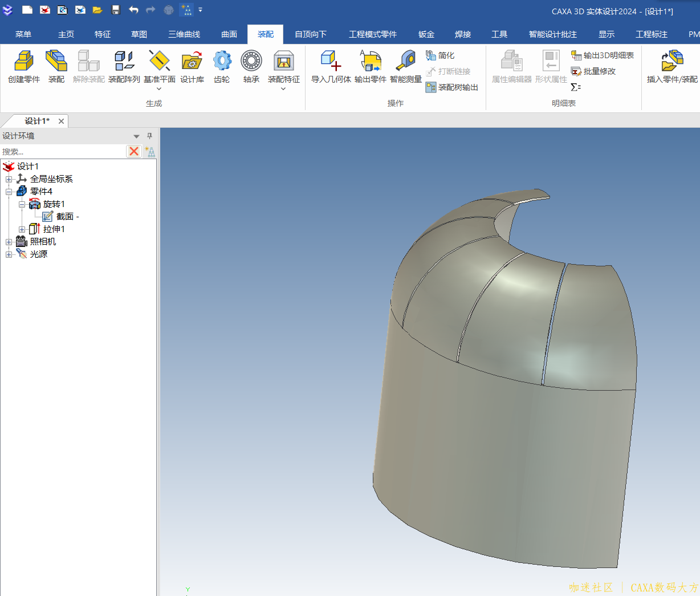Image resolution: width=700 pixels, height=596 pixels.
Task: Click Assembly Tree Output (装配树输出)
Action: point(452,87)
